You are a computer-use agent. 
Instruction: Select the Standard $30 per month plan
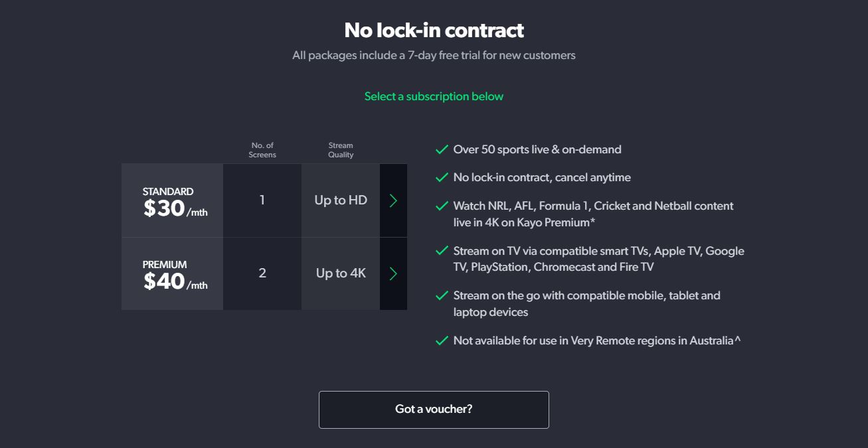[172, 200]
